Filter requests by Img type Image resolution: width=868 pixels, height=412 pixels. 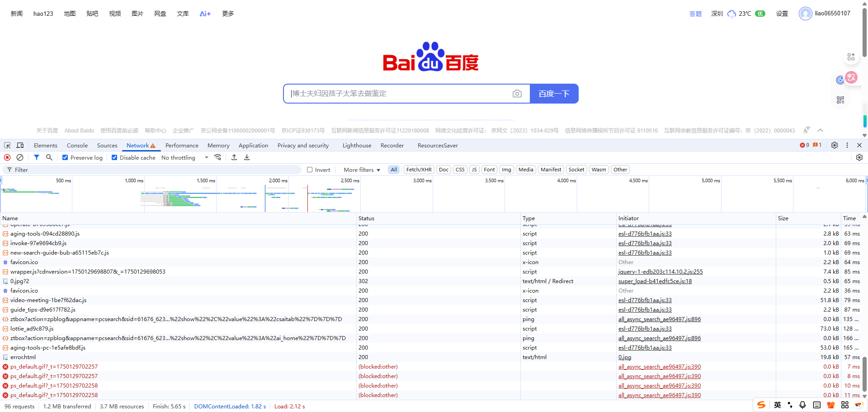(506, 170)
